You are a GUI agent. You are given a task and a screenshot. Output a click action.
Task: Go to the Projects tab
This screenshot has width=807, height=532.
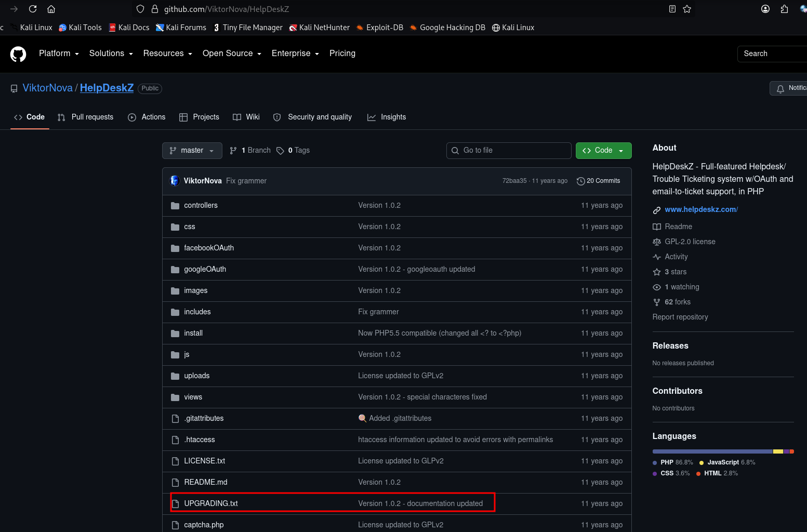tap(199, 117)
